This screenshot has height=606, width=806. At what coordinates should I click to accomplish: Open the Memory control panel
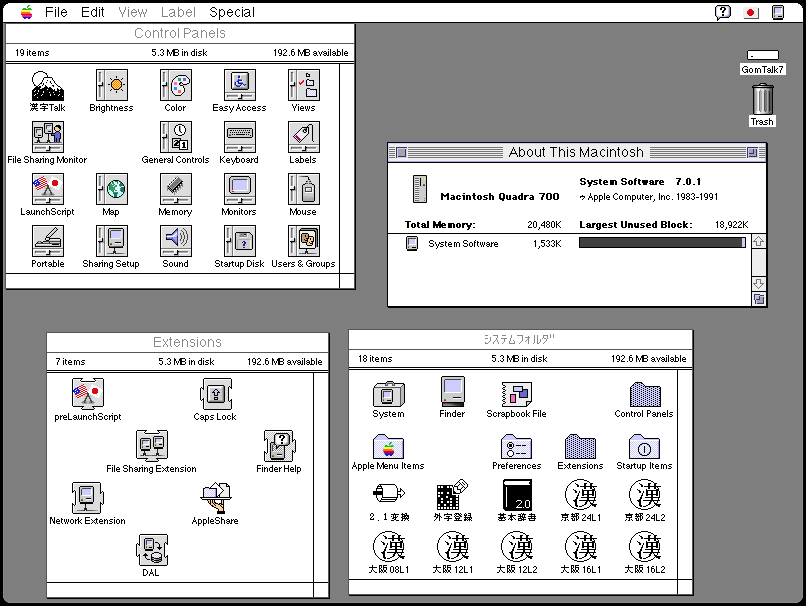(x=175, y=189)
